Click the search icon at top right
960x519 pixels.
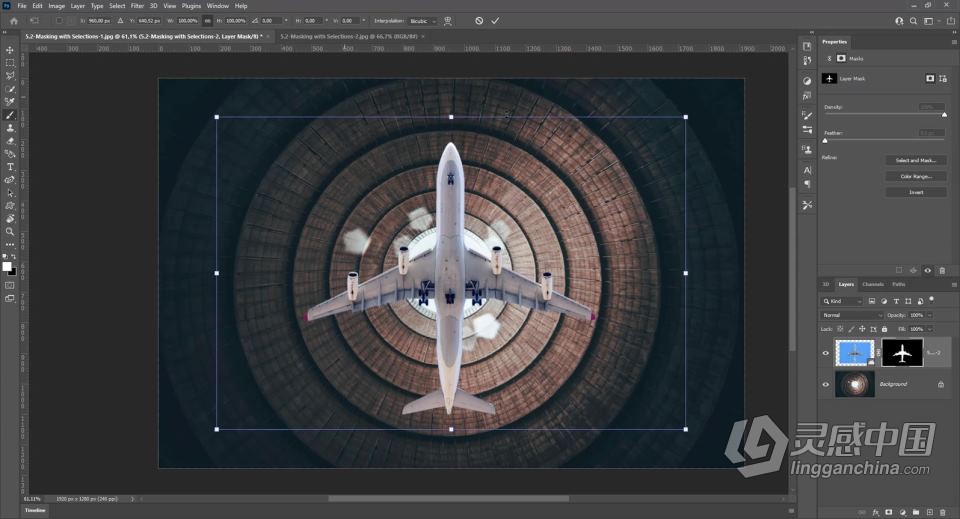click(913, 21)
